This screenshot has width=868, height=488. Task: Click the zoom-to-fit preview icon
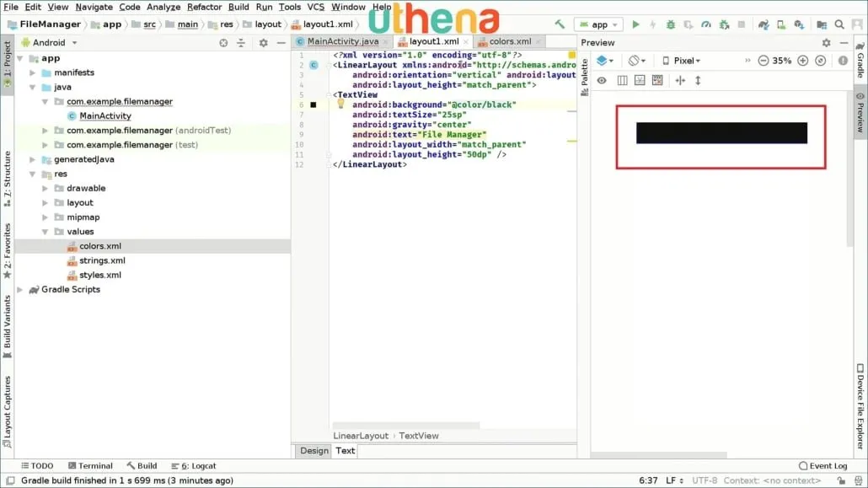coord(821,61)
